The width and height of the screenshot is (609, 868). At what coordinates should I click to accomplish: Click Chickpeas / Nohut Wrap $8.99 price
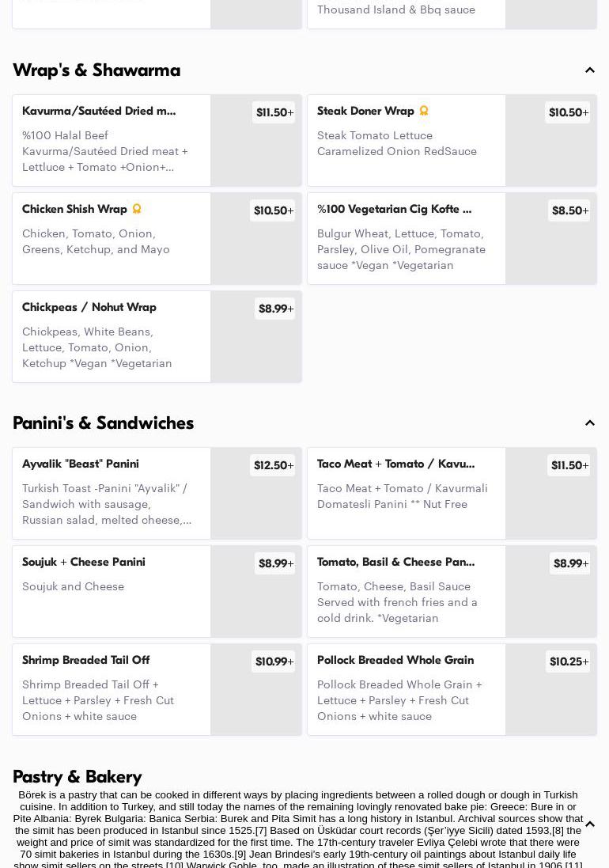click(275, 309)
